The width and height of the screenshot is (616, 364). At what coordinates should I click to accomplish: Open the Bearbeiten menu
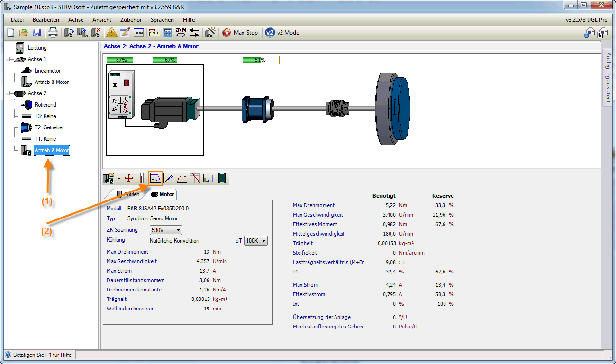[x=46, y=20]
